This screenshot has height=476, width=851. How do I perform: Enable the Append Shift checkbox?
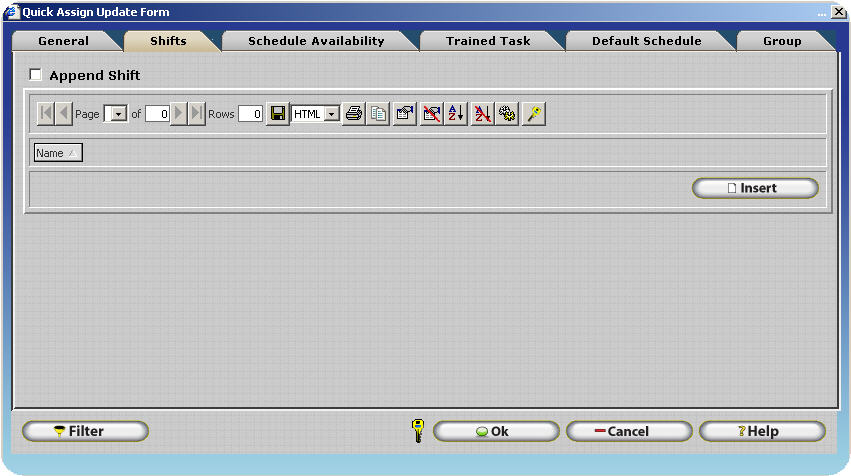[36, 75]
